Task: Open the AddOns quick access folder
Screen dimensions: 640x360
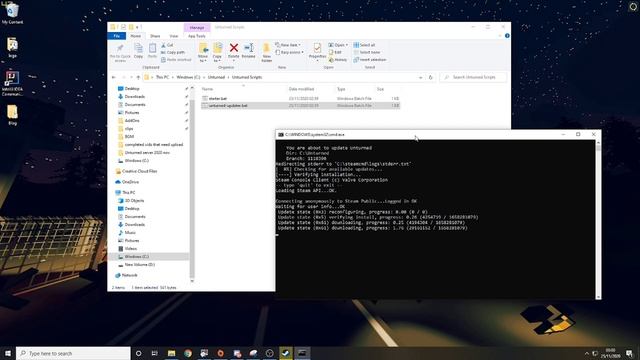Action: tap(132, 121)
